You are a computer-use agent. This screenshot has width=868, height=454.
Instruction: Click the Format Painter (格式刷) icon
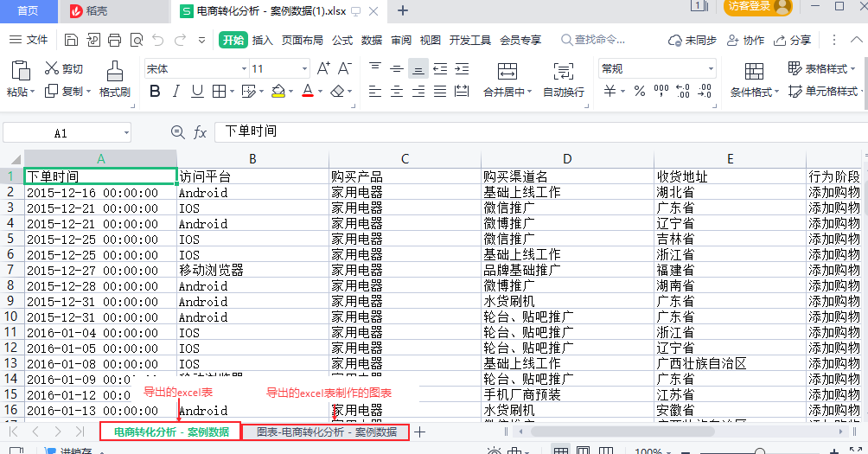click(115, 72)
